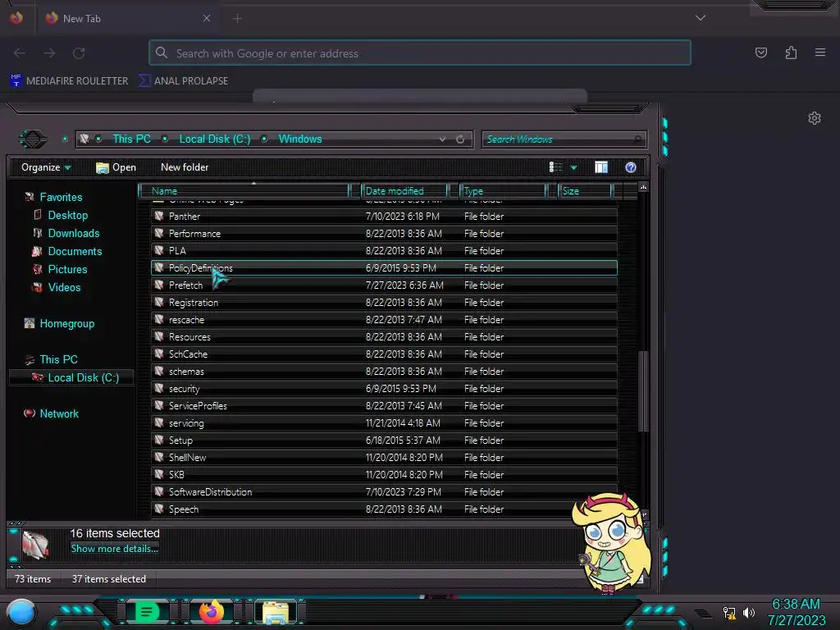Select the Registration folder name
The image size is (840, 630).
click(x=194, y=303)
